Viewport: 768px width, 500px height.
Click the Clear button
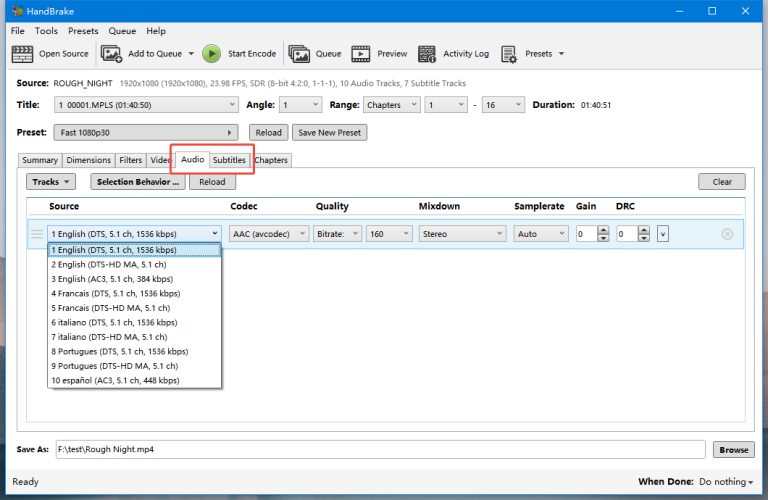pos(722,182)
